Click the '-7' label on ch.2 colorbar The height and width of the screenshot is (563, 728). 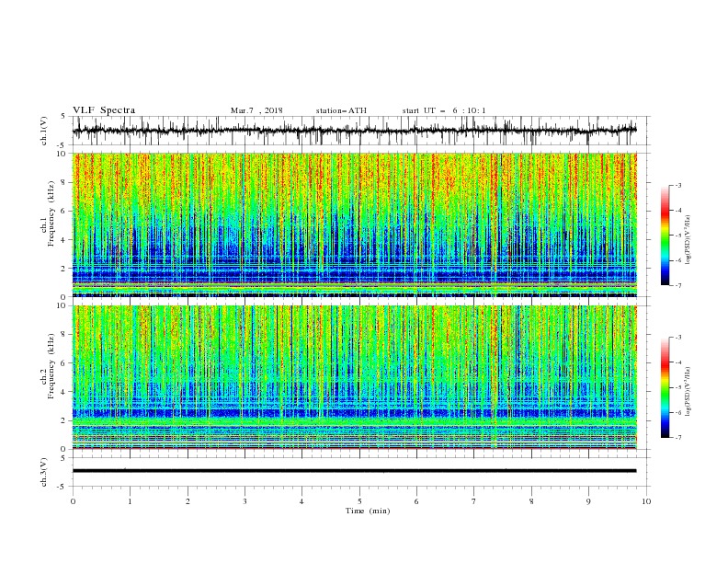[677, 438]
